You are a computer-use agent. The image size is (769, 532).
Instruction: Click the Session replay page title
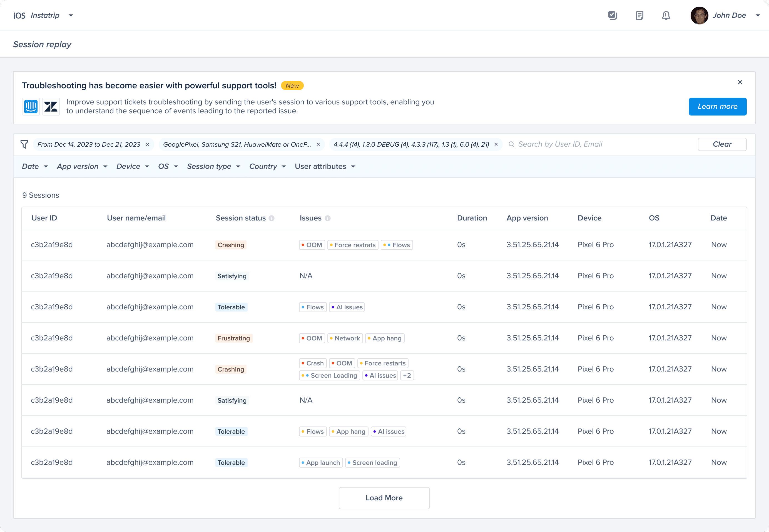42,44
